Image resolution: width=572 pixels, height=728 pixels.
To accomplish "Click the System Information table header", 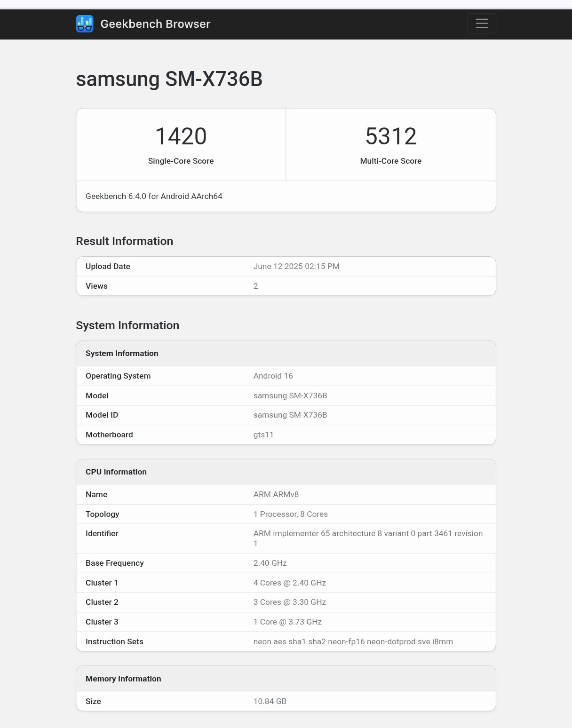I will tap(122, 353).
